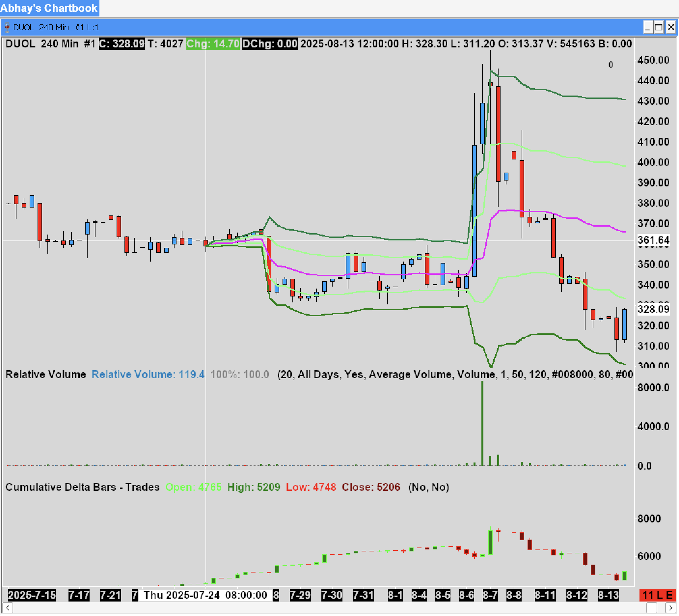Click the 328.09 last price label
679x616 pixels.
(653, 309)
